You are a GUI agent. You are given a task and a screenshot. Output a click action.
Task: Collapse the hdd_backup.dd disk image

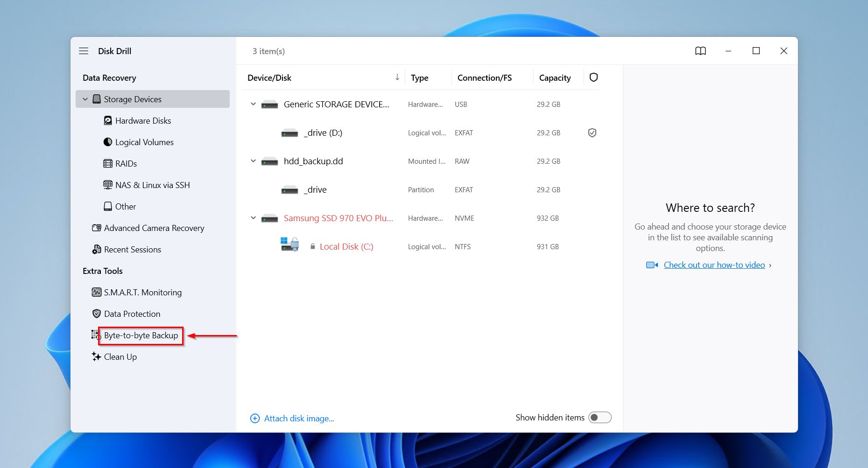pyautogui.click(x=253, y=161)
